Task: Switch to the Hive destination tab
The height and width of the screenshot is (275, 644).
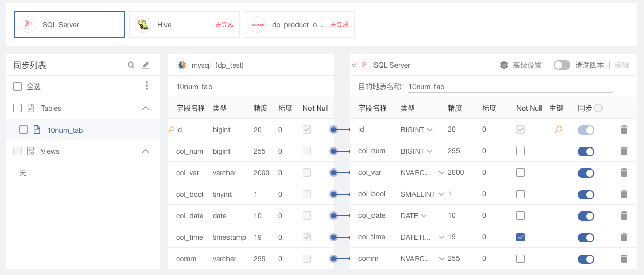Action: (184, 25)
